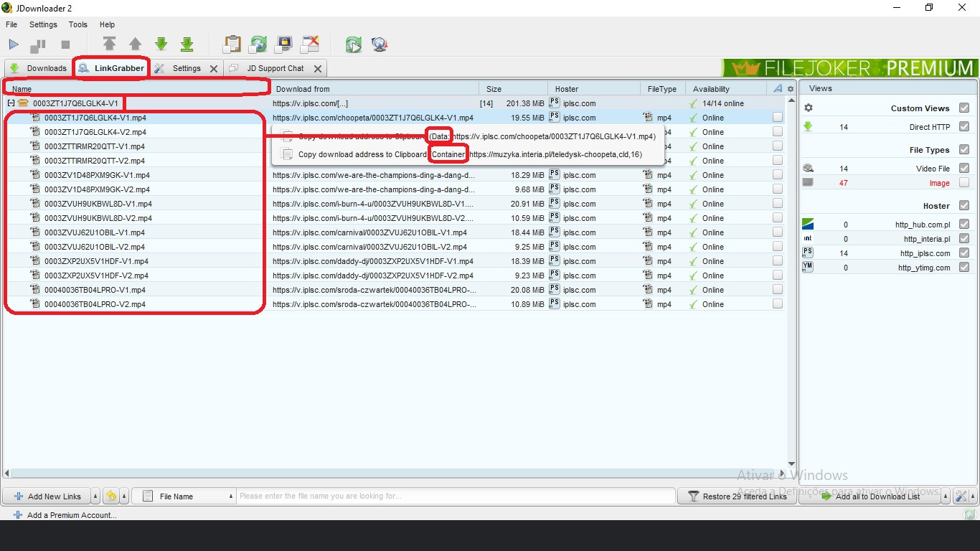Stop all downloads with the stop icon
The height and width of the screenshot is (551, 980).
click(65, 44)
